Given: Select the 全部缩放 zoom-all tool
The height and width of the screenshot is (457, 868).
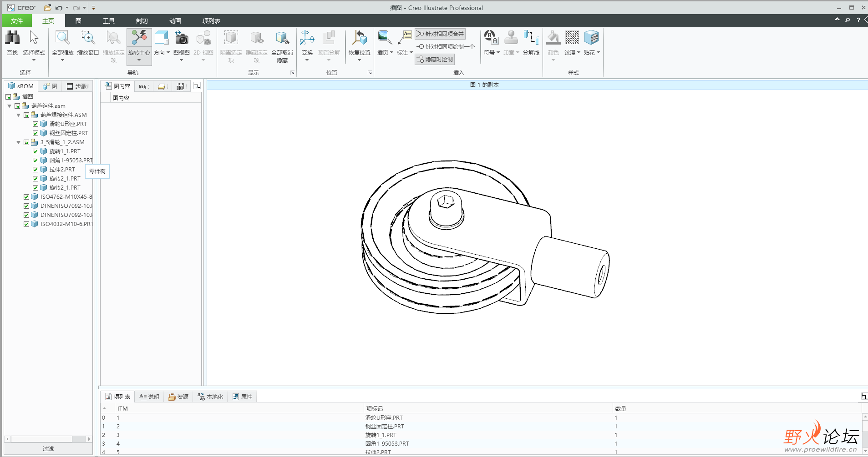Looking at the screenshot, I should tap(62, 38).
